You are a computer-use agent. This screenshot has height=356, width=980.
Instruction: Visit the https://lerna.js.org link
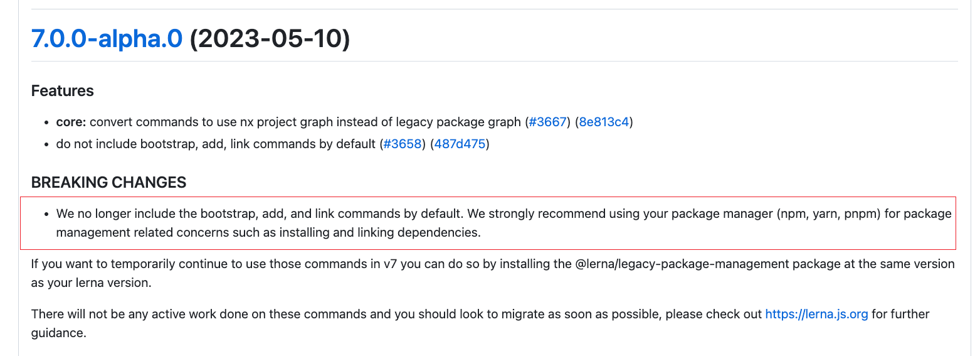click(816, 314)
